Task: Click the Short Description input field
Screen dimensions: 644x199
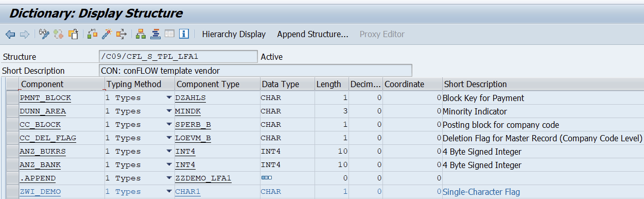Action: (256, 70)
